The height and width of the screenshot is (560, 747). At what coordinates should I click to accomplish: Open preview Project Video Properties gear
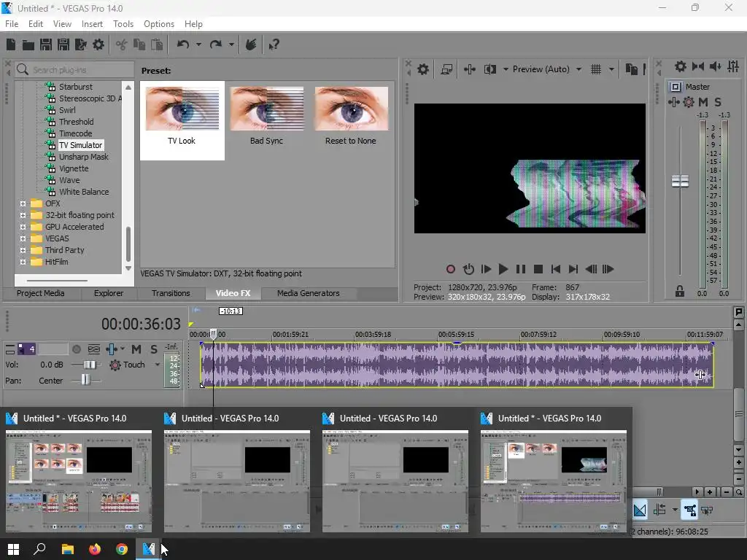click(x=422, y=69)
